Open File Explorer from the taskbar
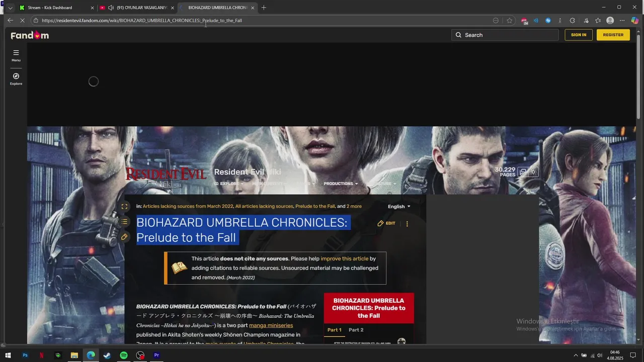The image size is (644, 362). click(x=74, y=355)
